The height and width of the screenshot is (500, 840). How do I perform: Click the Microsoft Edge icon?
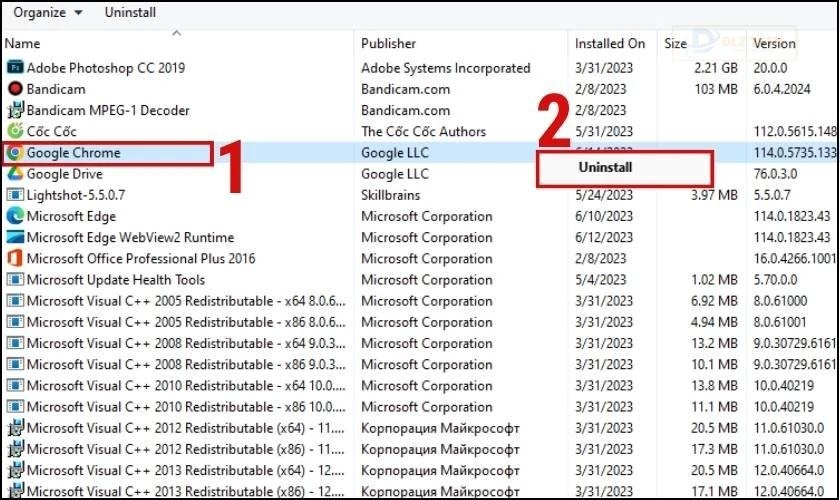(x=15, y=216)
